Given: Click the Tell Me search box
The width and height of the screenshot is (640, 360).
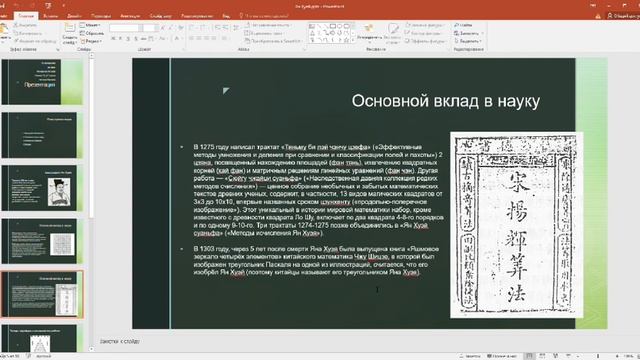Looking at the screenshot, I should tap(264, 16).
